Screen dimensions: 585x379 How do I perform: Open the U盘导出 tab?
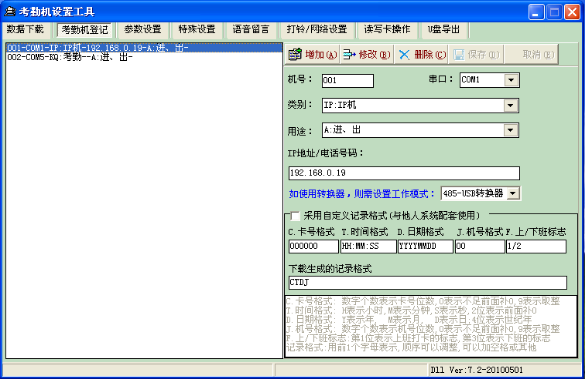444,29
